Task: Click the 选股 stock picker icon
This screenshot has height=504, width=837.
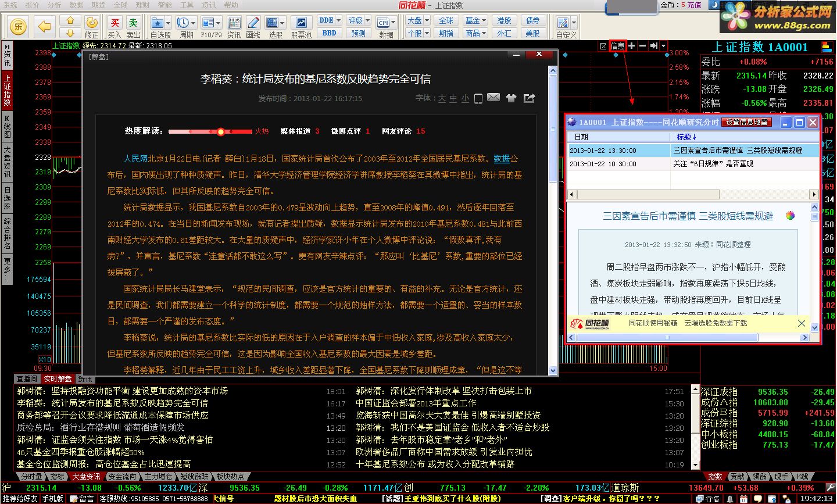Action: click(x=272, y=23)
